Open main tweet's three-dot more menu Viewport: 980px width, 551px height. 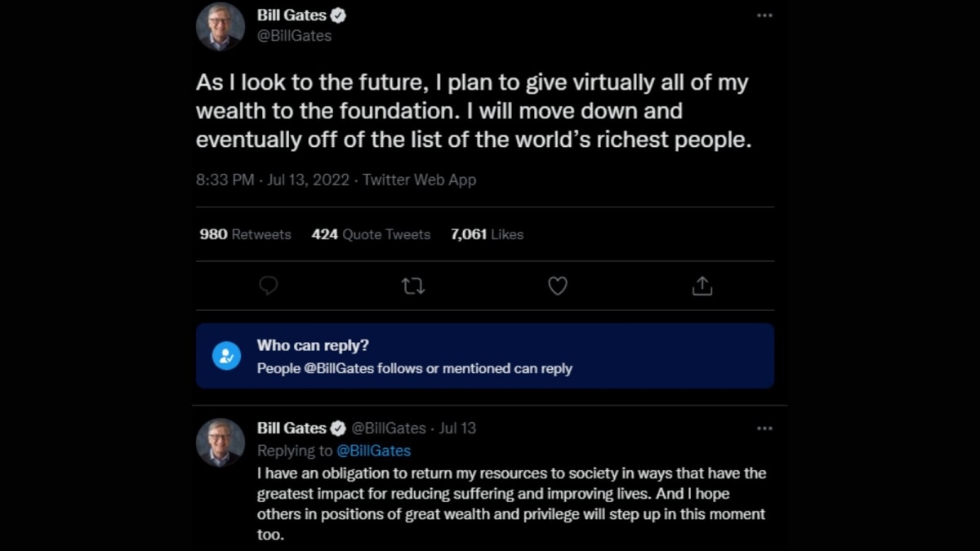pos(764,16)
